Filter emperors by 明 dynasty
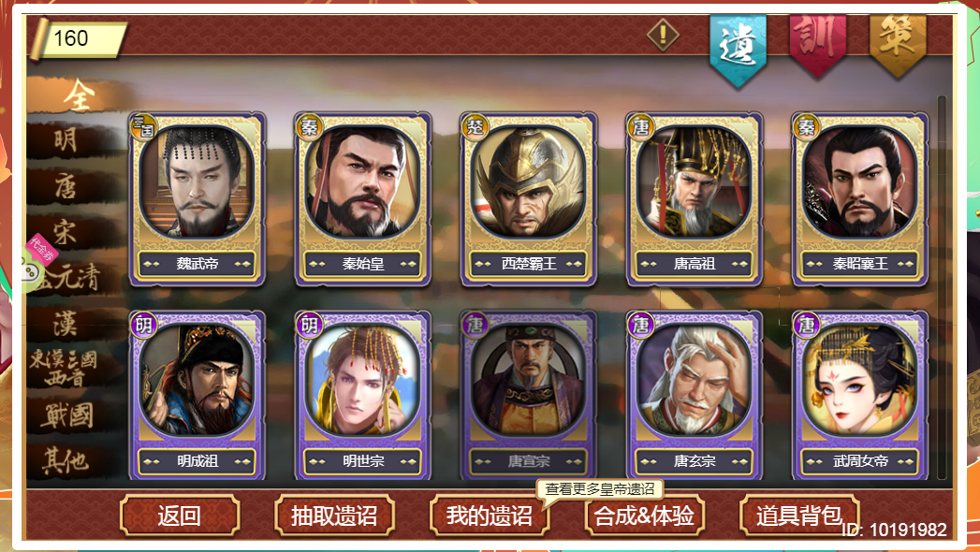This screenshot has width=980, height=552. tap(67, 139)
